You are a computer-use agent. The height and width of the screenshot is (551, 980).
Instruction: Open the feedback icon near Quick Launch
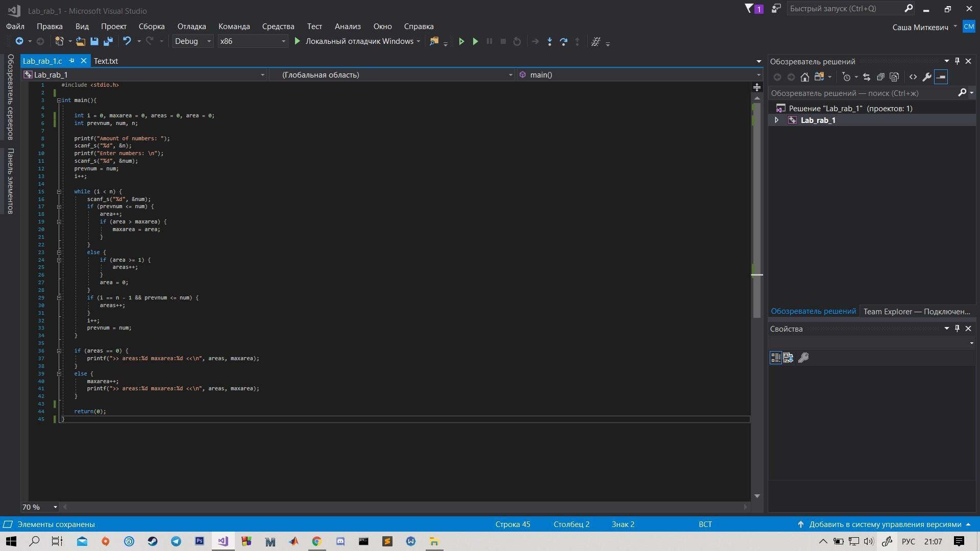tap(776, 9)
